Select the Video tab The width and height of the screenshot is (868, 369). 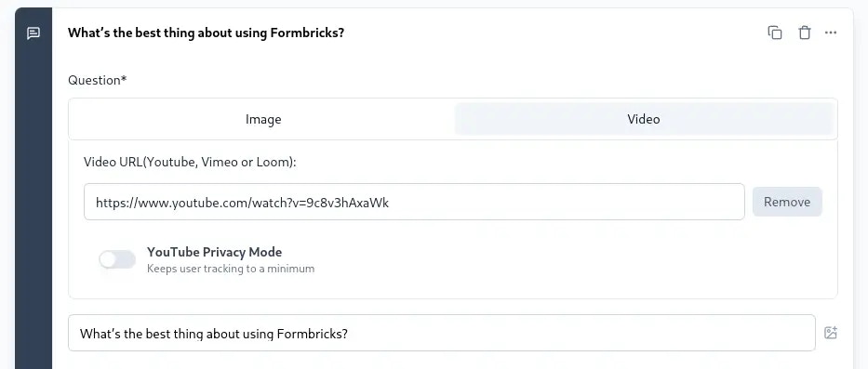(x=643, y=119)
